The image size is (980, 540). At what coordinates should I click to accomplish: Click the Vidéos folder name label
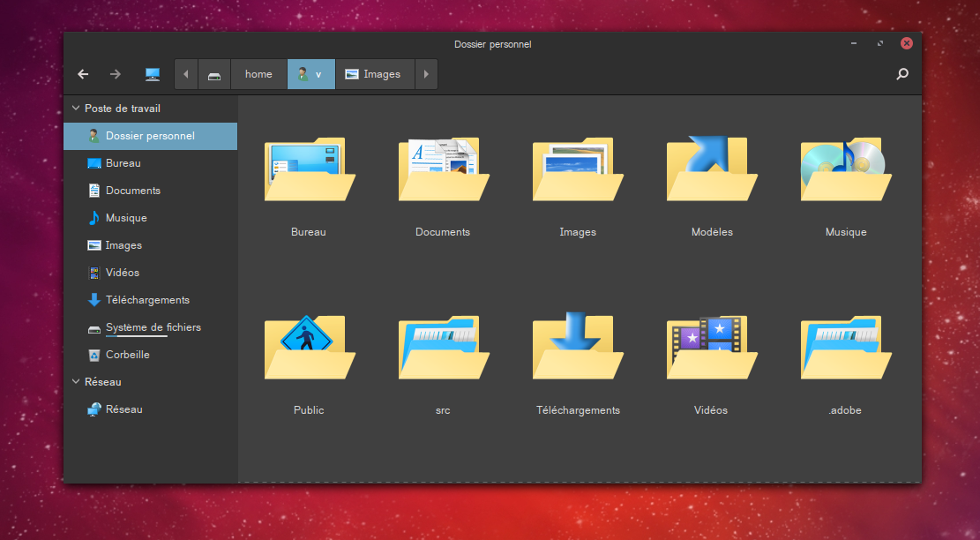click(x=711, y=410)
